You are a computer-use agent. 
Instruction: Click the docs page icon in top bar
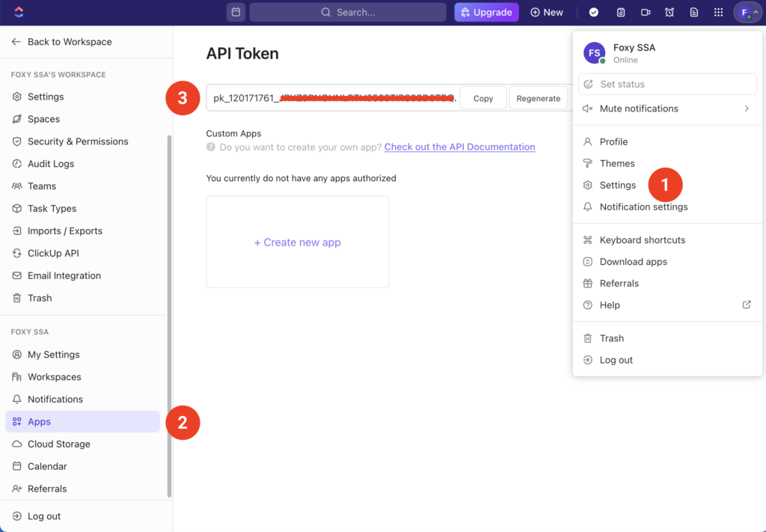coord(694,12)
